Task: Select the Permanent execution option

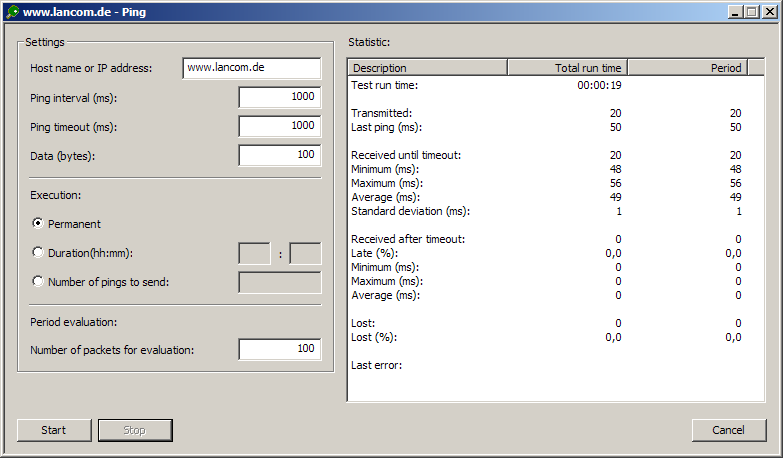Action: tap(38, 224)
